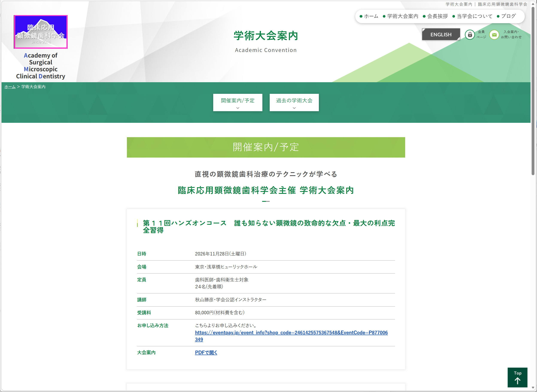Click ホーム breadcrumb link
Viewport: 537px width, 392px height.
[10, 87]
